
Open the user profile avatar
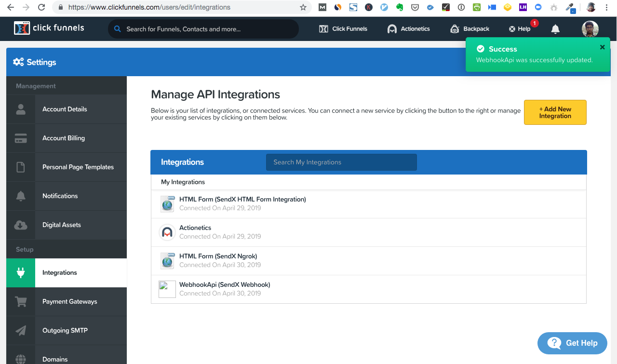click(x=590, y=29)
